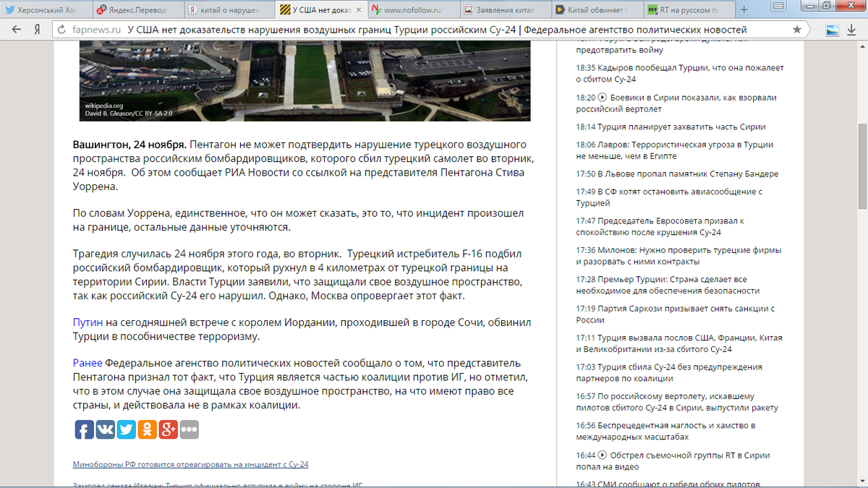This screenshot has width=868, height=488.
Task: Open 'Турция сбила Су-24 без предупреждения'
Action: (671, 373)
